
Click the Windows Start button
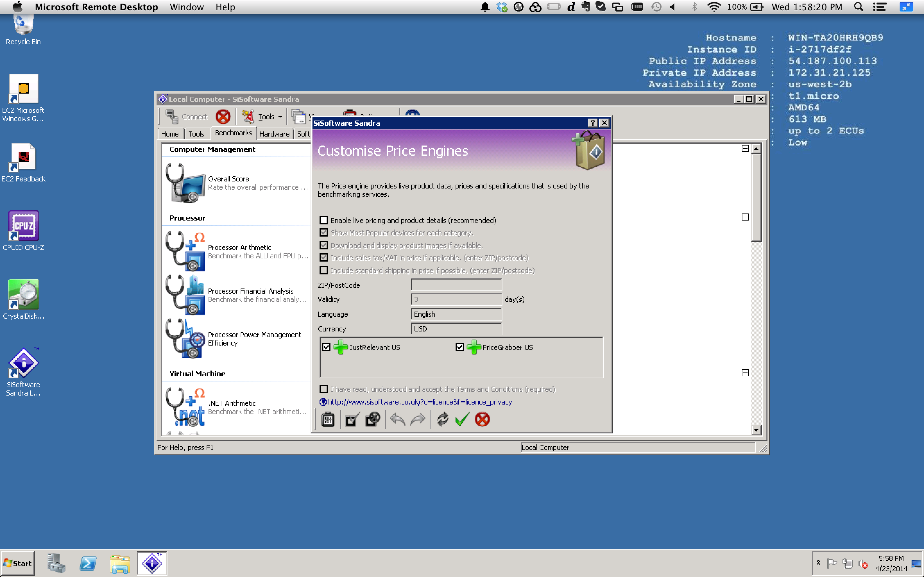[18, 563]
